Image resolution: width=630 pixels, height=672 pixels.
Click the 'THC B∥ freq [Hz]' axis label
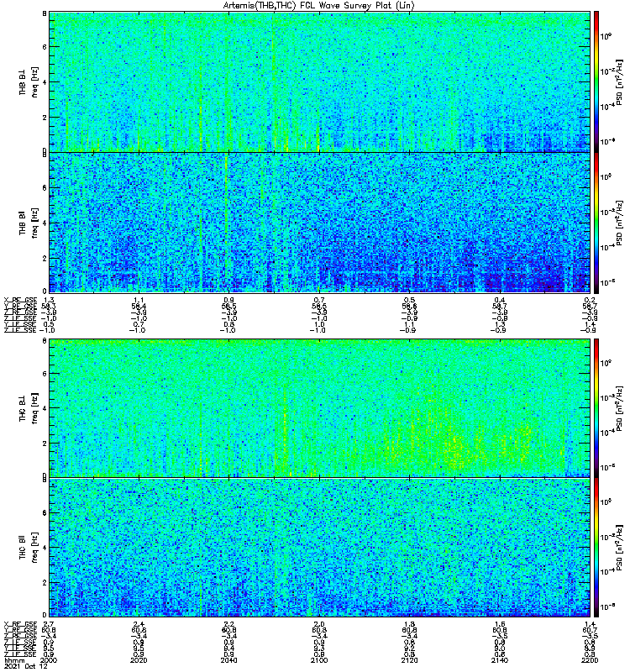coord(29,548)
